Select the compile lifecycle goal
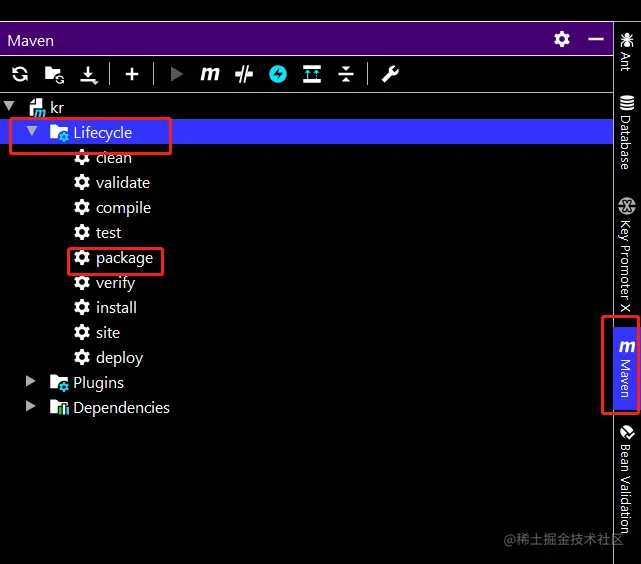 point(123,208)
